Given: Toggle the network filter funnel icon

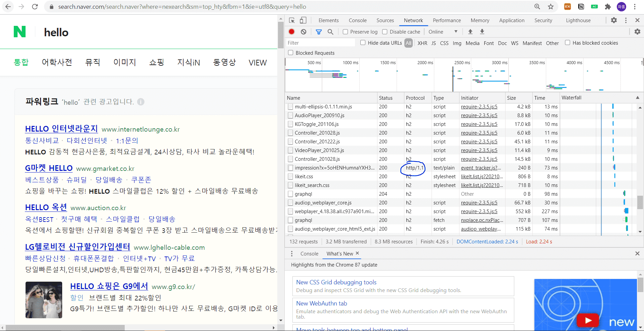Looking at the screenshot, I should 319,32.
